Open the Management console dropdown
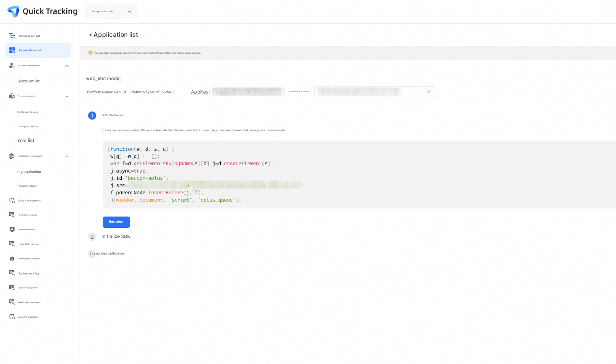The width and height of the screenshot is (616, 364). click(x=112, y=12)
